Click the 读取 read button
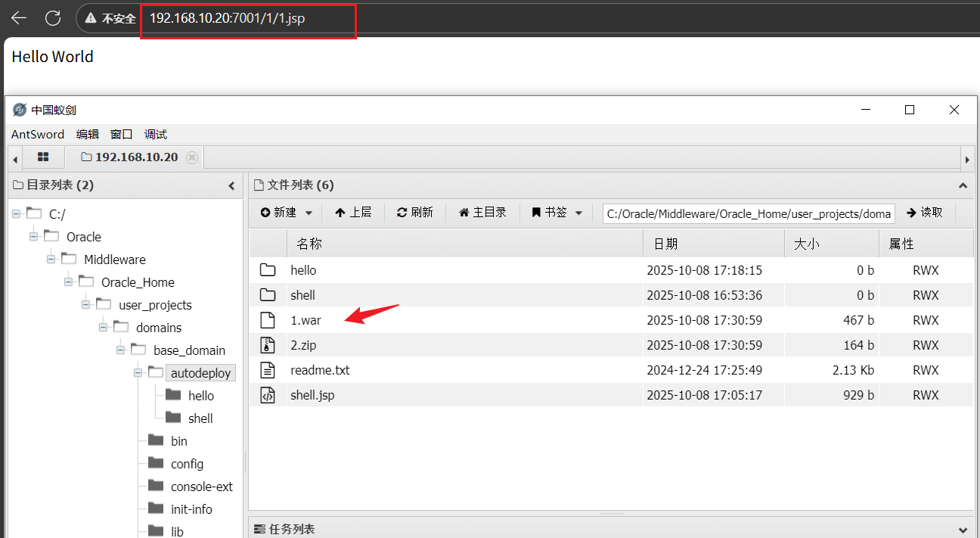The width and height of the screenshot is (980, 538). [x=925, y=213]
